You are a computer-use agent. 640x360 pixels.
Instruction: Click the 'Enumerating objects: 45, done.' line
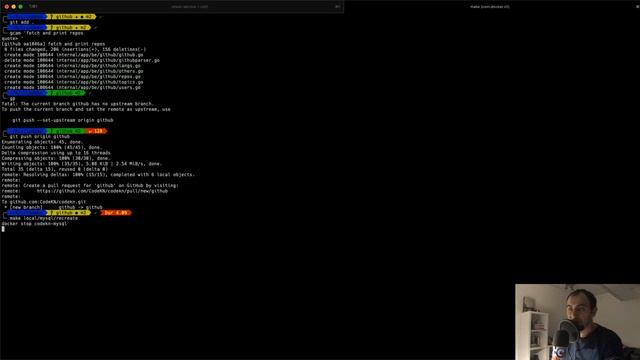coord(42,142)
